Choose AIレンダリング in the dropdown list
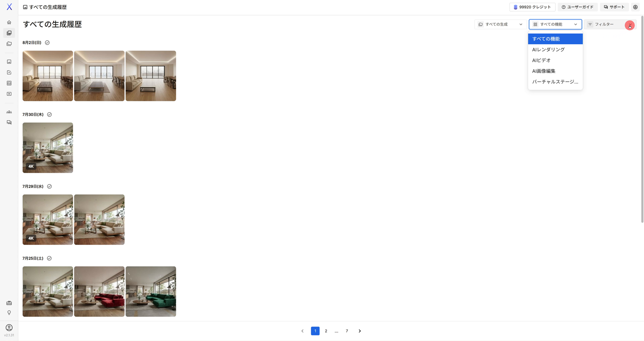 point(555,49)
